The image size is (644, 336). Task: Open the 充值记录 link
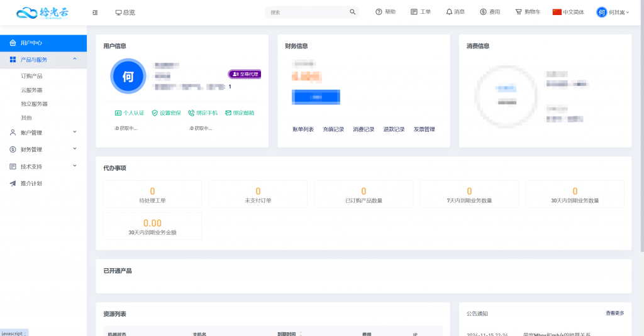(x=333, y=129)
